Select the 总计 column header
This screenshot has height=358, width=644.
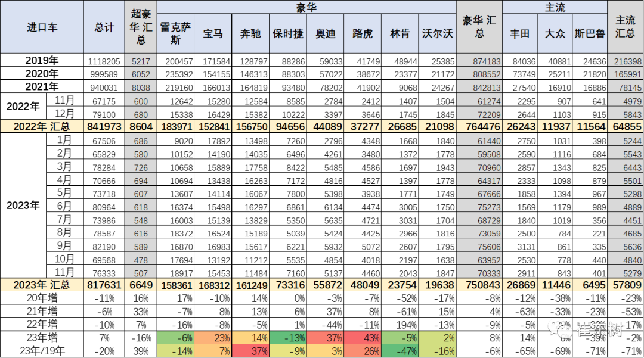click(x=104, y=27)
